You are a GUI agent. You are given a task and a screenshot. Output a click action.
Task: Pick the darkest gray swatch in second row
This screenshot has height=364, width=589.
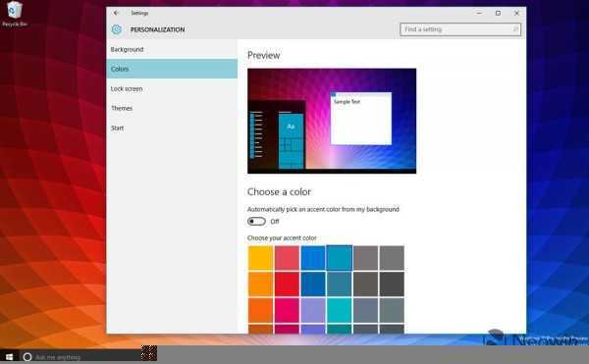pos(392,285)
